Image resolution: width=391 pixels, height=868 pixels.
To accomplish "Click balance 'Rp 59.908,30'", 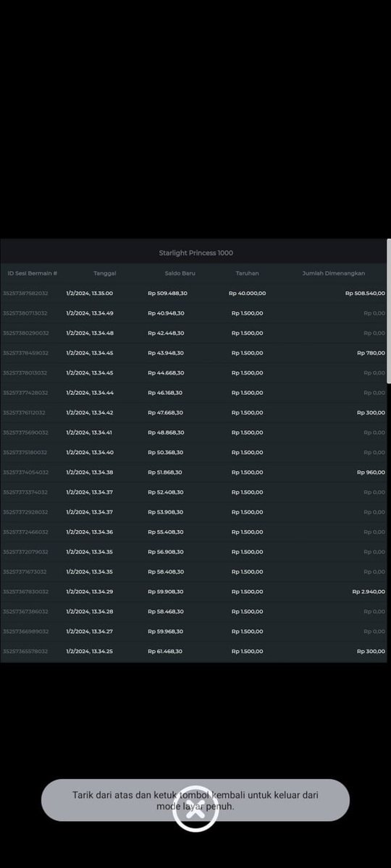I will (x=166, y=592).
